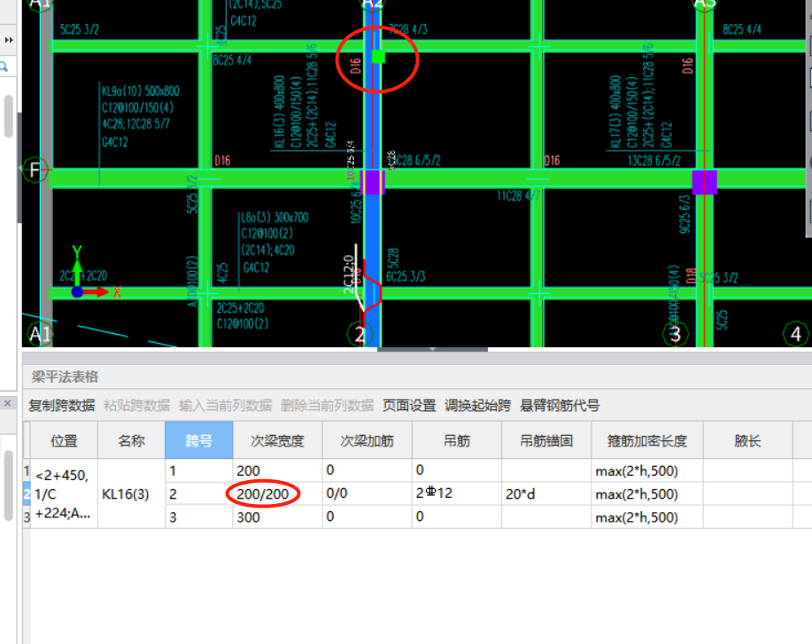Click the position cell <2+450, 1/C
This screenshot has width=812, height=644.
coord(64,493)
